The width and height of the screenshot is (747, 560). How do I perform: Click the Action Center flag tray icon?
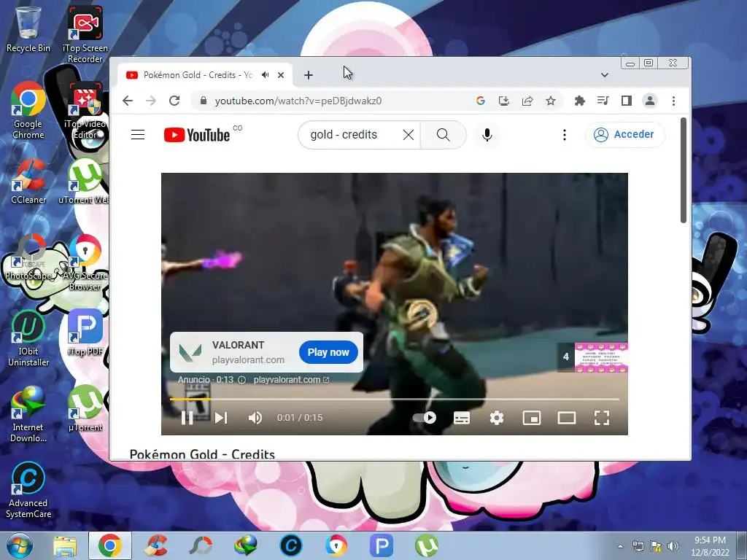pyautogui.click(x=656, y=546)
